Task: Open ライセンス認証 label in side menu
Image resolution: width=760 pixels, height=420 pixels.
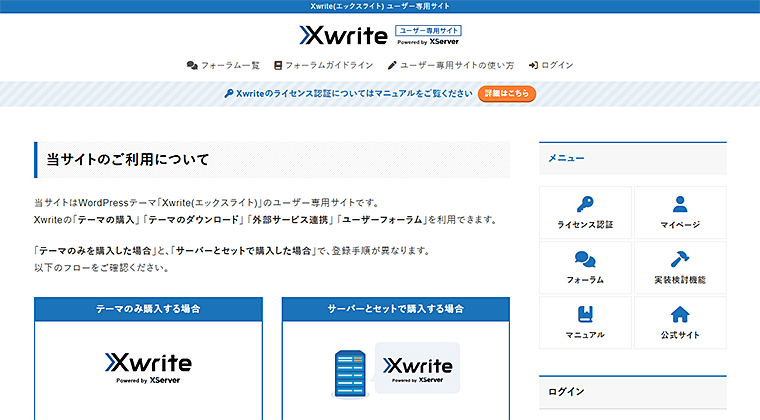Action: coord(585,225)
